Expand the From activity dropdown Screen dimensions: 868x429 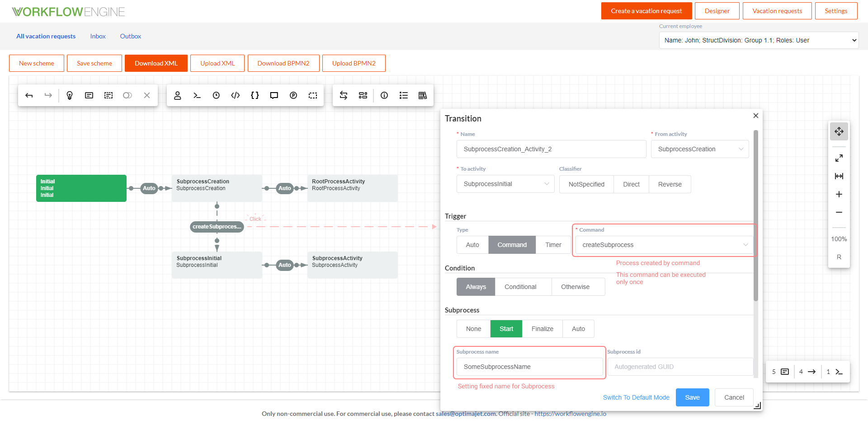[x=699, y=149]
